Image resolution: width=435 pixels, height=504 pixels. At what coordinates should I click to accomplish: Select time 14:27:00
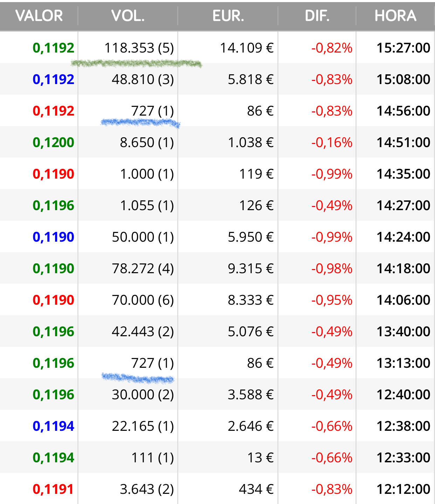(403, 206)
